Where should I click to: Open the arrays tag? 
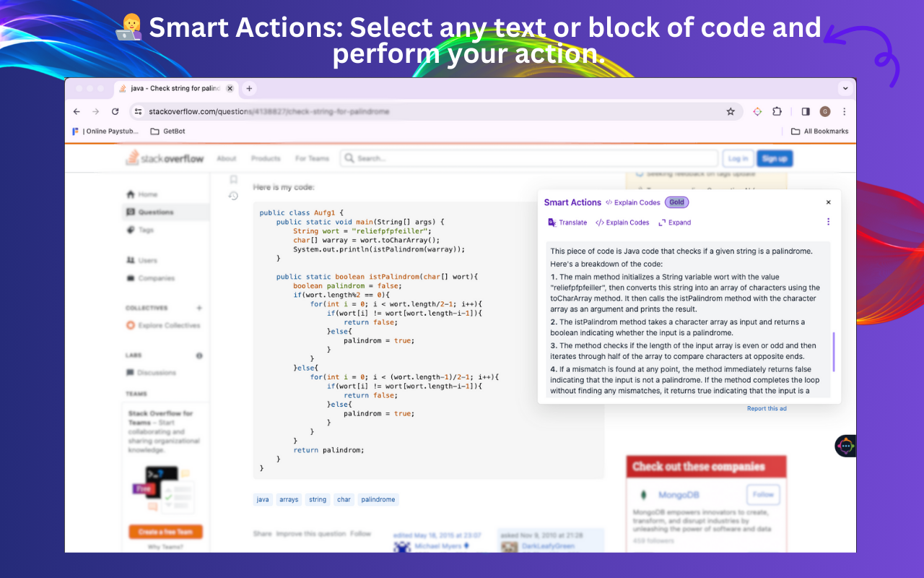[x=289, y=499]
